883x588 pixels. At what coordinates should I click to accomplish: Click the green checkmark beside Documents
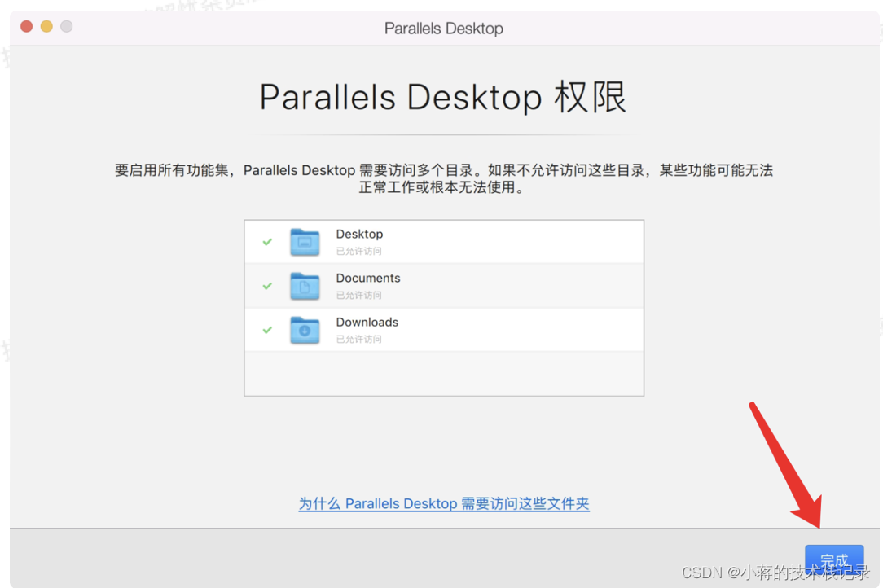(x=267, y=286)
